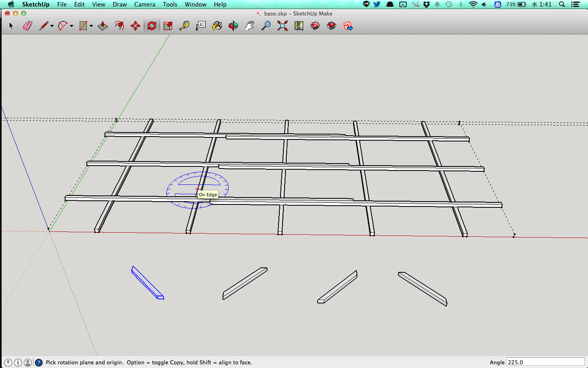Choose the Scale tool
588x368 pixels.
tap(168, 26)
